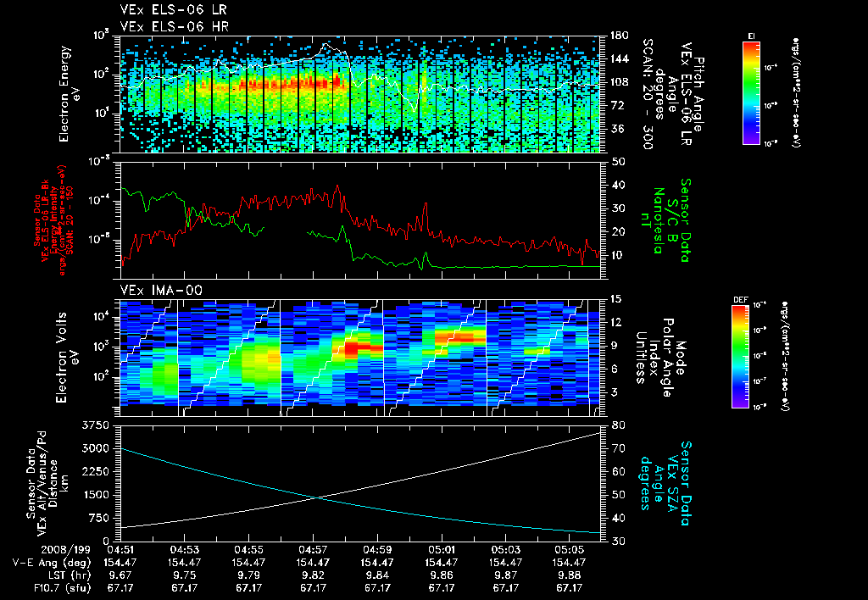This screenshot has width=868, height=600.
Task: Click the 80 SZA angle tick label
Action: coord(618,425)
